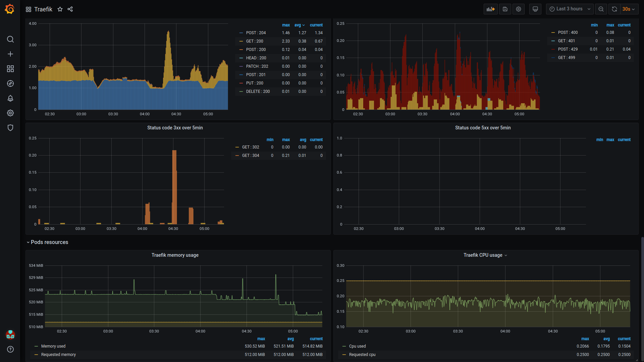
Task: Open the Explore compass icon in sidebar
Action: point(10,83)
